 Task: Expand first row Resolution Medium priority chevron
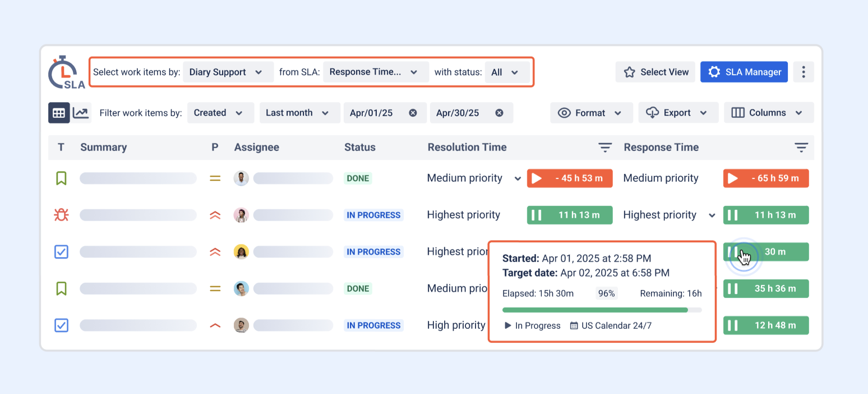click(x=517, y=179)
